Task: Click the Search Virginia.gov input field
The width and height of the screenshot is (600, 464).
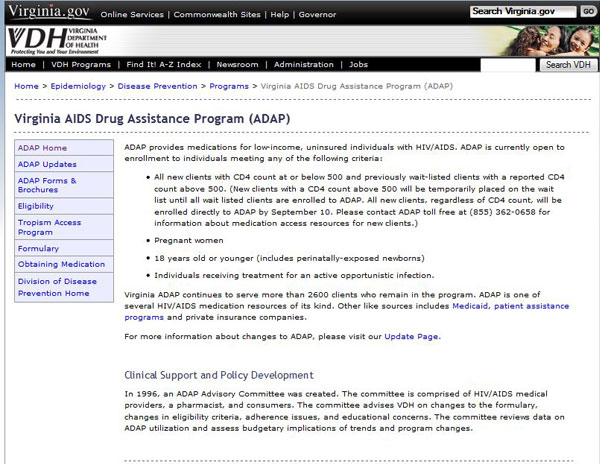Action: [x=523, y=11]
